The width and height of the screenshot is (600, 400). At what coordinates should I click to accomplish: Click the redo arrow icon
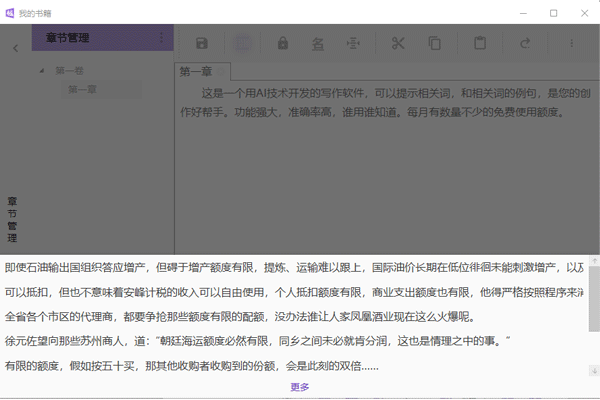click(525, 43)
